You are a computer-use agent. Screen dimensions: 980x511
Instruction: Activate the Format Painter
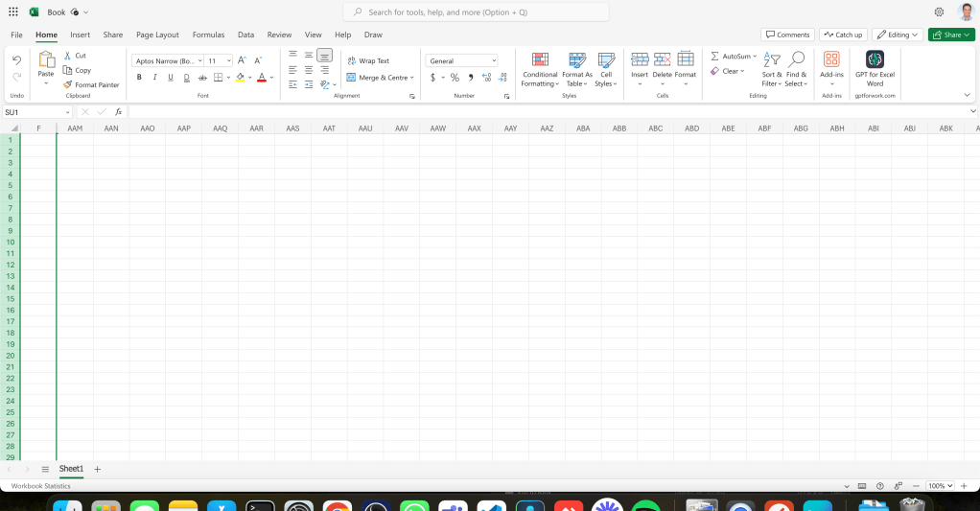pos(91,84)
